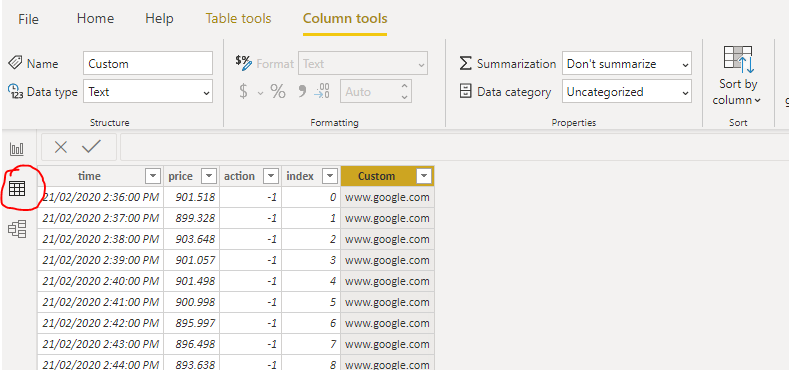Click www.google.com in index 0 row
789x370 pixels.
click(x=387, y=197)
